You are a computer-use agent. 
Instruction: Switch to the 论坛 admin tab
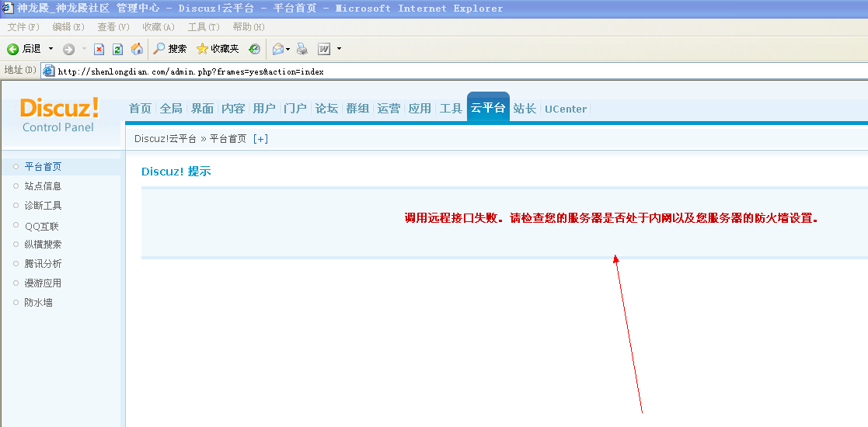(x=326, y=109)
